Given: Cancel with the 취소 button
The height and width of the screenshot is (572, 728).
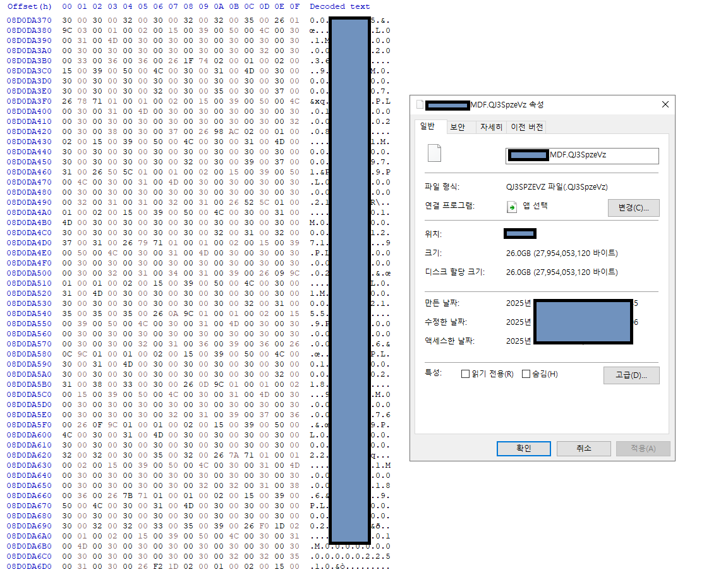Looking at the screenshot, I should pyautogui.click(x=584, y=449).
